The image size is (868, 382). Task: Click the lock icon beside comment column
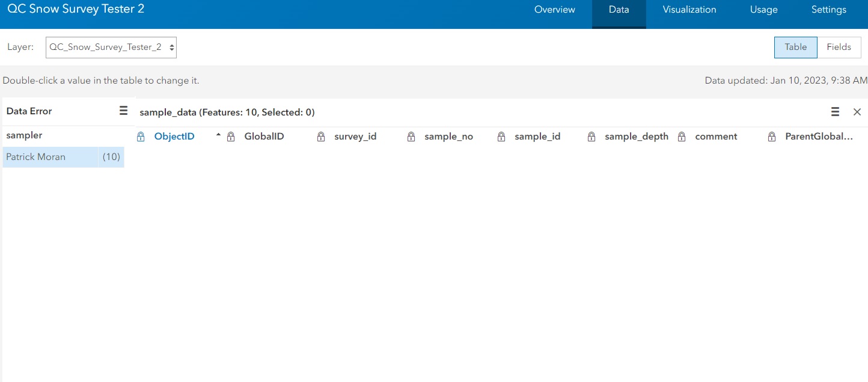[x=682, y=136]
